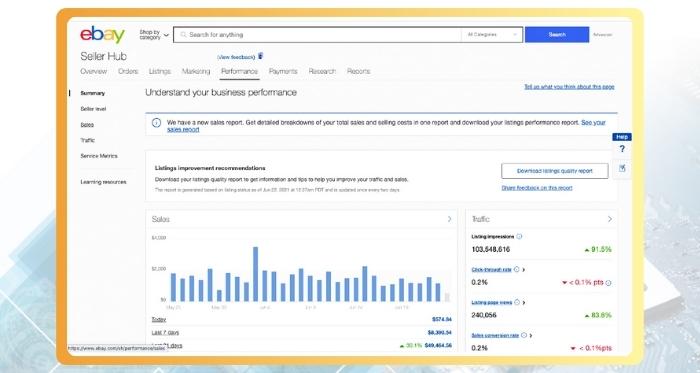This screenshot has height=373, width=700.
Task: Click info icon next to Listing impressions
Action: point(519,236)
